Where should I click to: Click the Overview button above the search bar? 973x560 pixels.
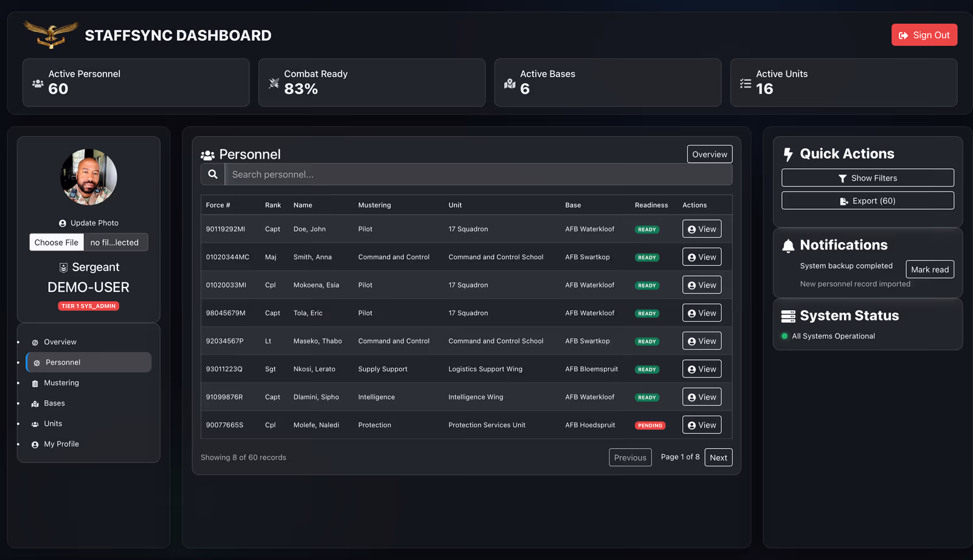[710, 154]
